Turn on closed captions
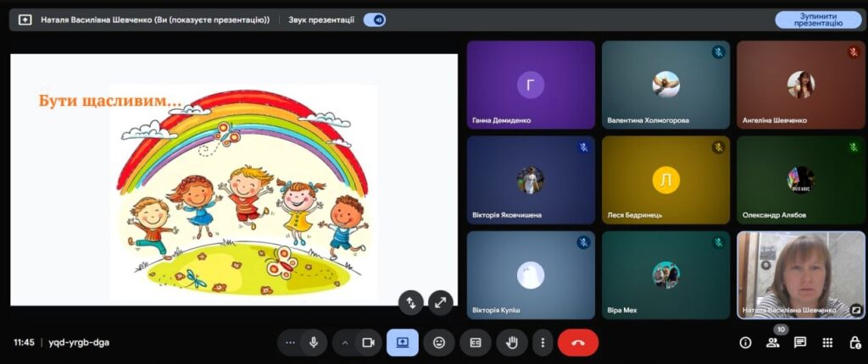This screenshot has width=868, height=364. point(476,342)
